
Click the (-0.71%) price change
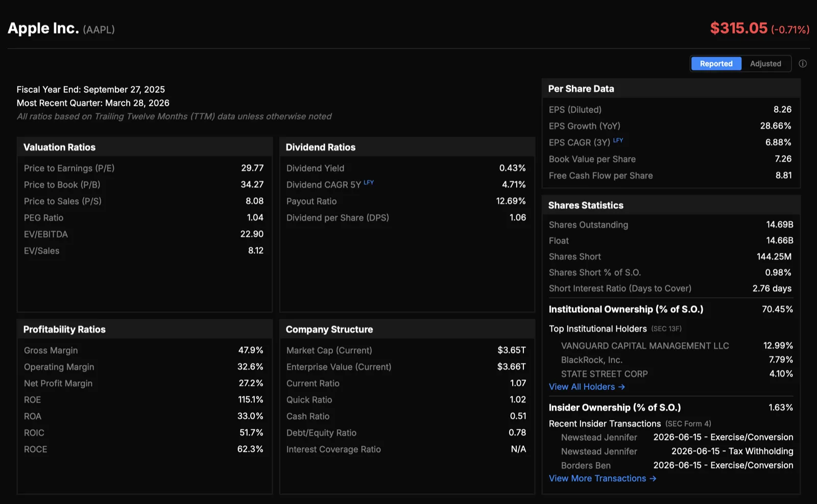tap(790, 30)
